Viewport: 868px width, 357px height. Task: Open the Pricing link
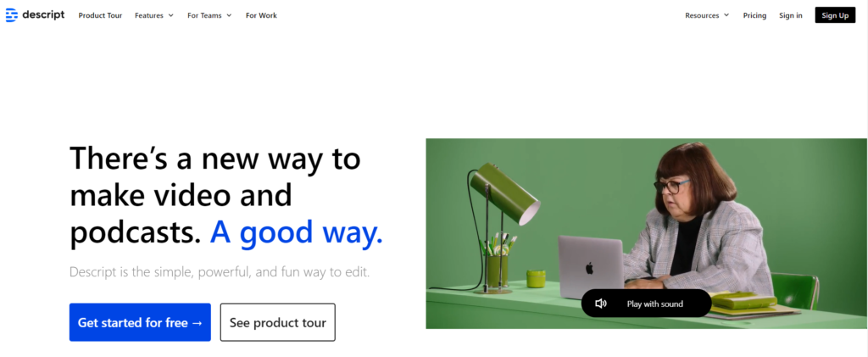pyautogui.click(x=754, y=15)
